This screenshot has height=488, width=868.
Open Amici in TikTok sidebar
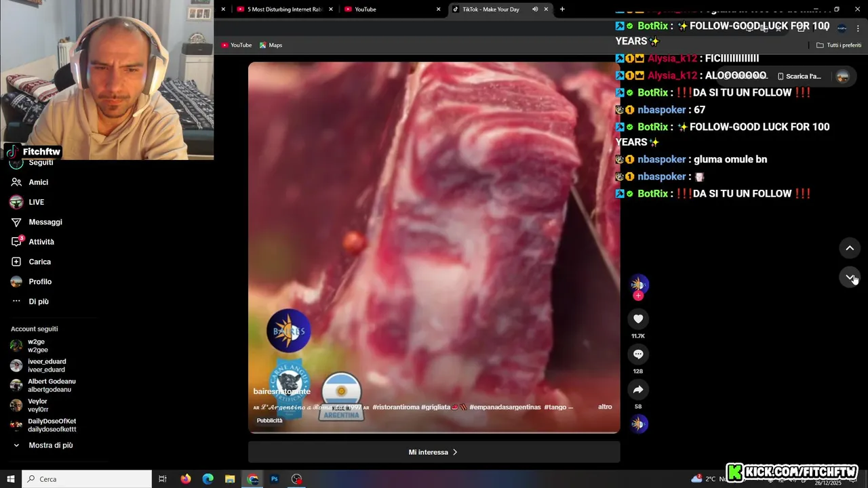point(39,182)
